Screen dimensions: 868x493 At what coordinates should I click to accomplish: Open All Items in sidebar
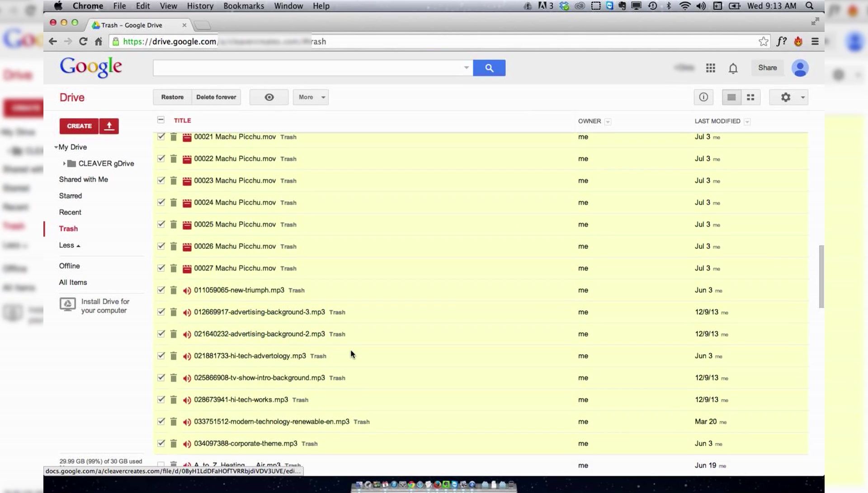73,283
